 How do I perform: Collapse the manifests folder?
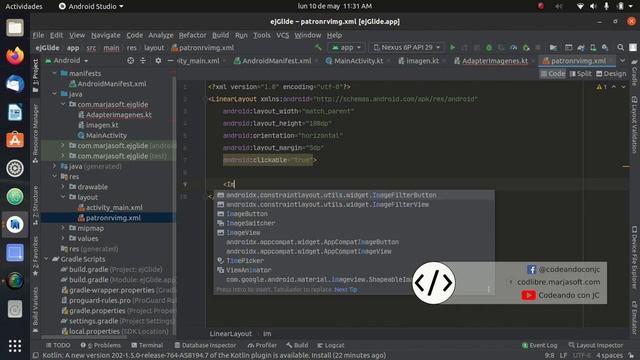click(54, 73)
